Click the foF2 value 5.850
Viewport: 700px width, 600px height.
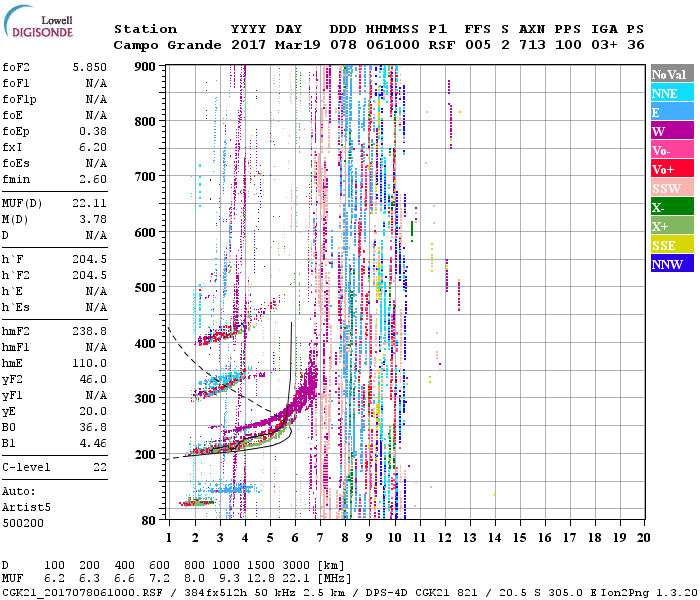pyautogui.click(x=90, y=66)
